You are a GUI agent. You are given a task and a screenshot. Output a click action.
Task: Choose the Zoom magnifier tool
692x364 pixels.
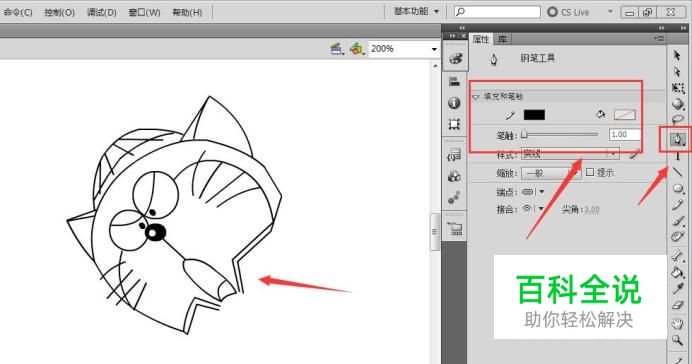[x=677, y=340]
